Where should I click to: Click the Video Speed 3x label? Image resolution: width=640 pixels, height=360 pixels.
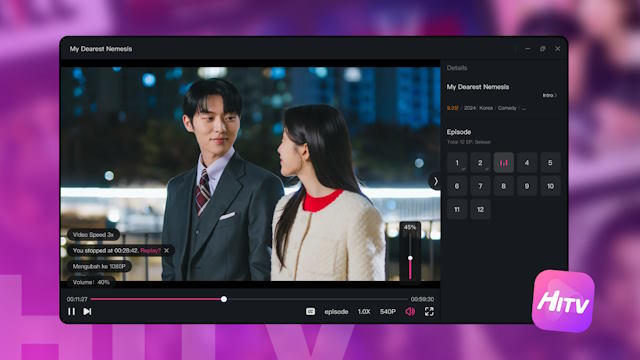(93, 235)
